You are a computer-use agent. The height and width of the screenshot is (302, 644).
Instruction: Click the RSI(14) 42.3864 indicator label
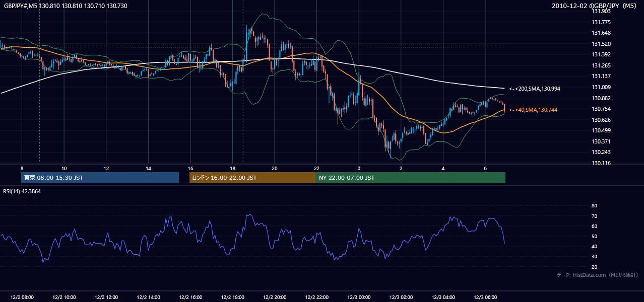point(22,191)
